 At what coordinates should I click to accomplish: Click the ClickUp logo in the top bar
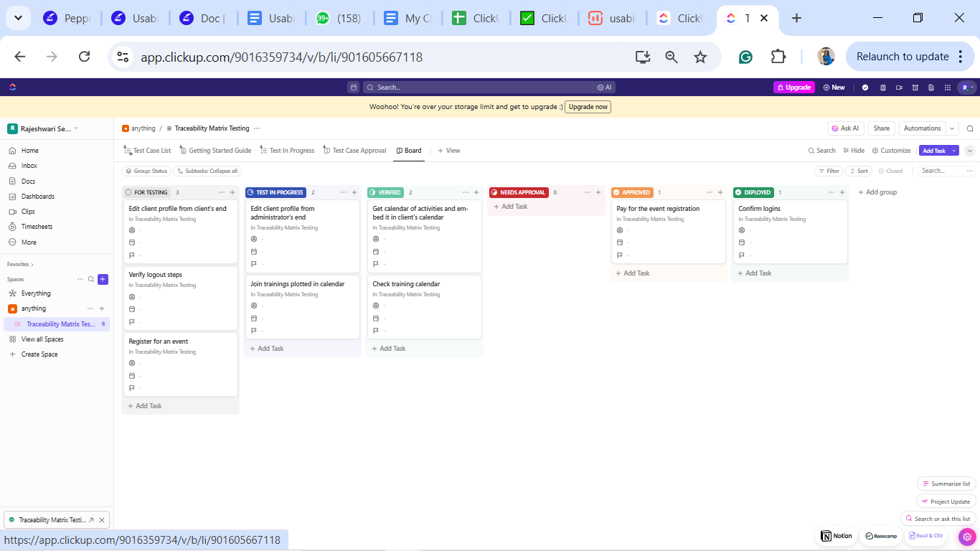tap(12, 87)
